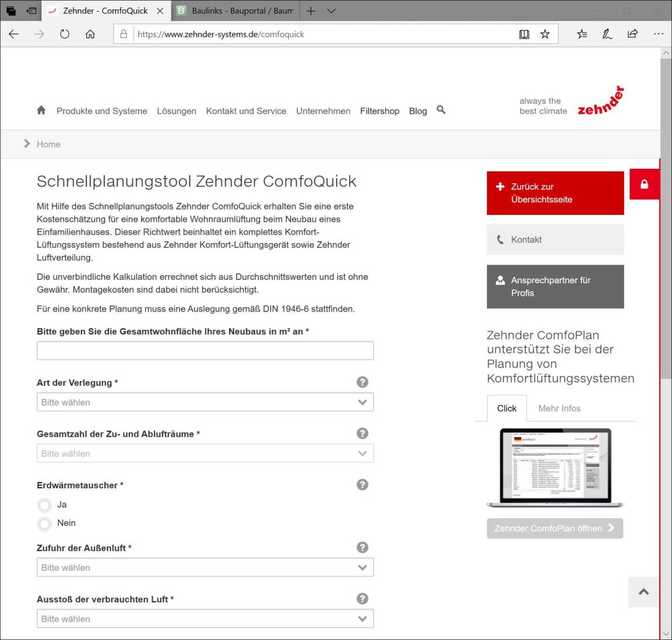Open the Lösungen menu
This screenshot has width=672, height=640.
click(177, 111)
